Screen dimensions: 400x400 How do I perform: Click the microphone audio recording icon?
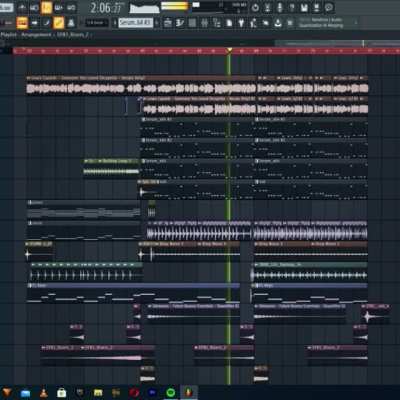pos(279,7)
